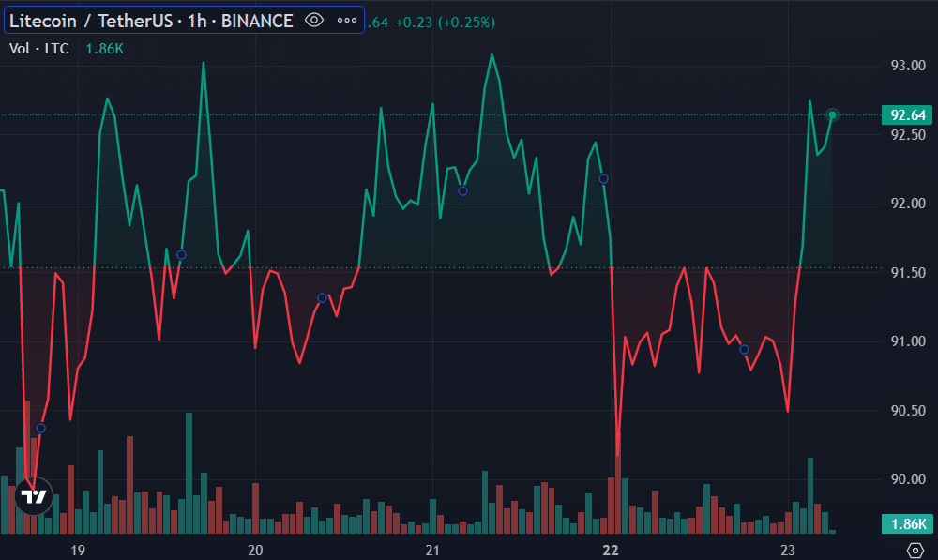Click the 19 date label on time axis
Image resolution: width=938 pixels, height=560 pixels.
click(x=78, y=551)
